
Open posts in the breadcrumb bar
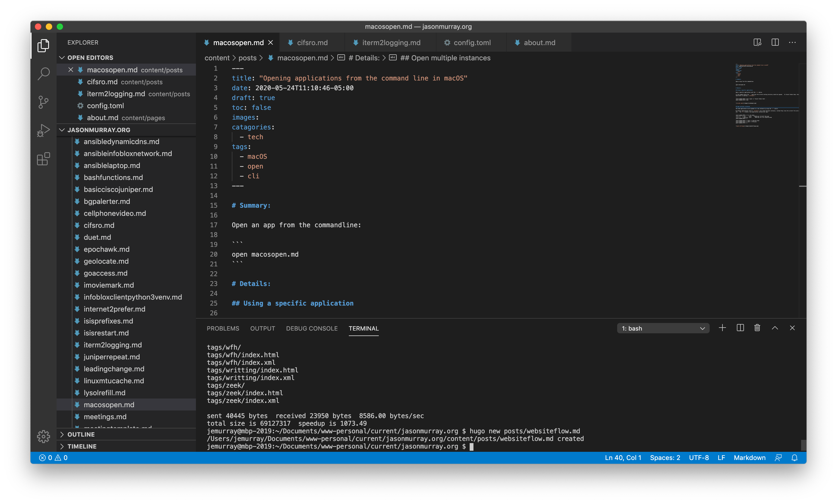click(x=247, y=58)
